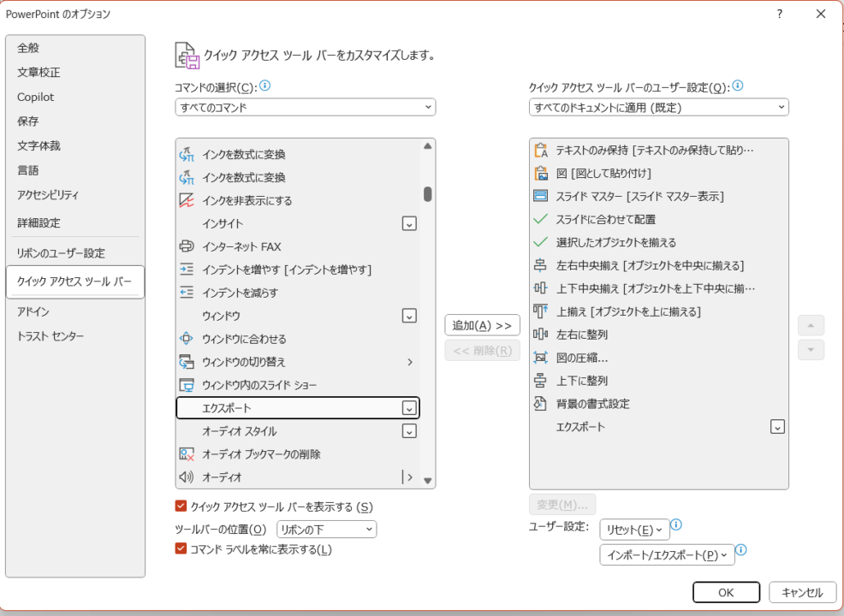Select the 上下に整列 icon
This screenshot has height=616, width=844.
coord(540,381)
